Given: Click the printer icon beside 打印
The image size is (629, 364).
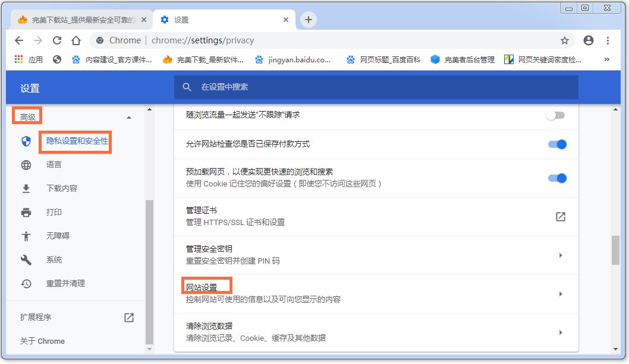Looking at the screenshot, I should [x=26, y=212].
